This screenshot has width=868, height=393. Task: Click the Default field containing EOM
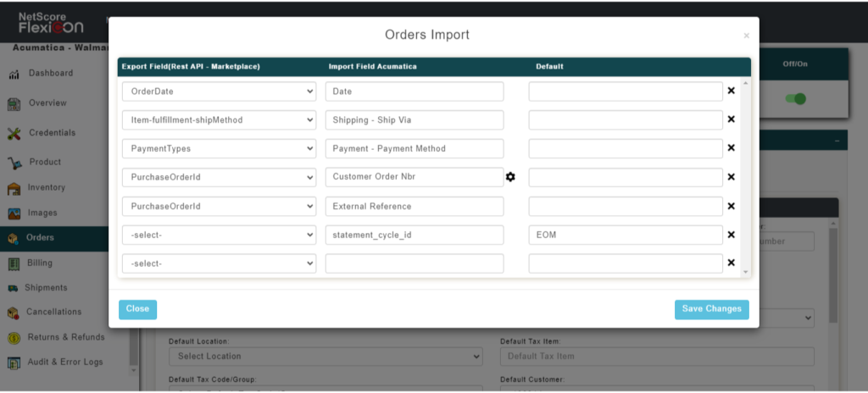click(626, 235)
